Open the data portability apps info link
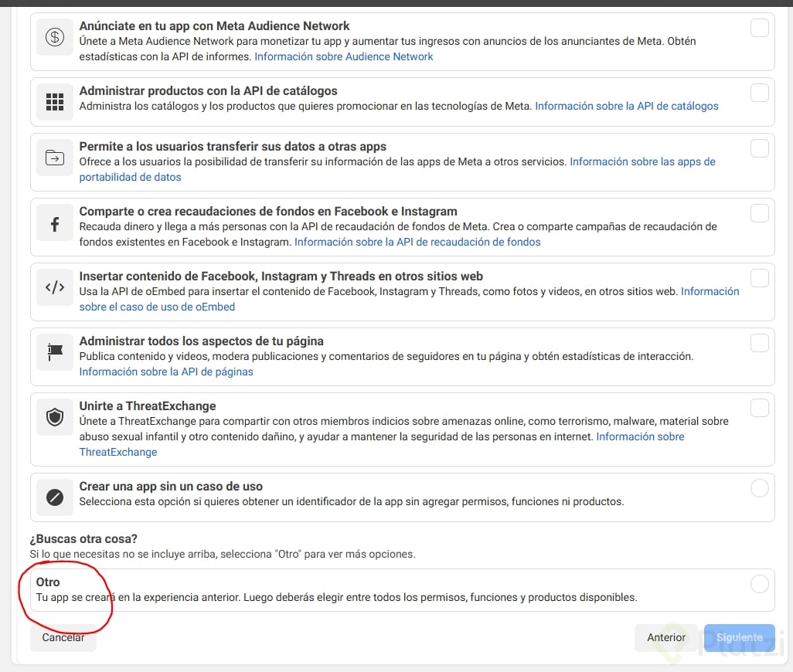 (x=642, y=161)
